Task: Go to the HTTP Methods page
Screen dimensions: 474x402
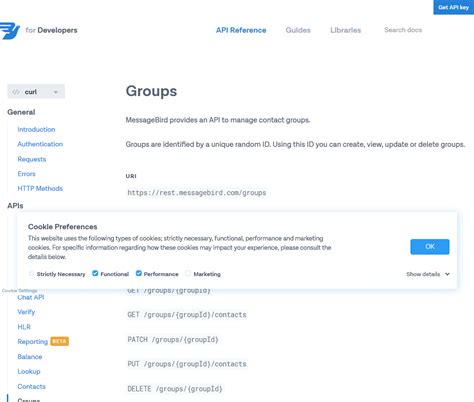Action: coord(40,188)
